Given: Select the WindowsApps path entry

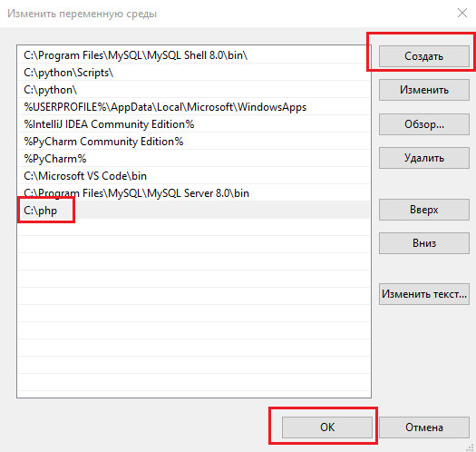Looking at the screenshot, I should pos(194,107).
